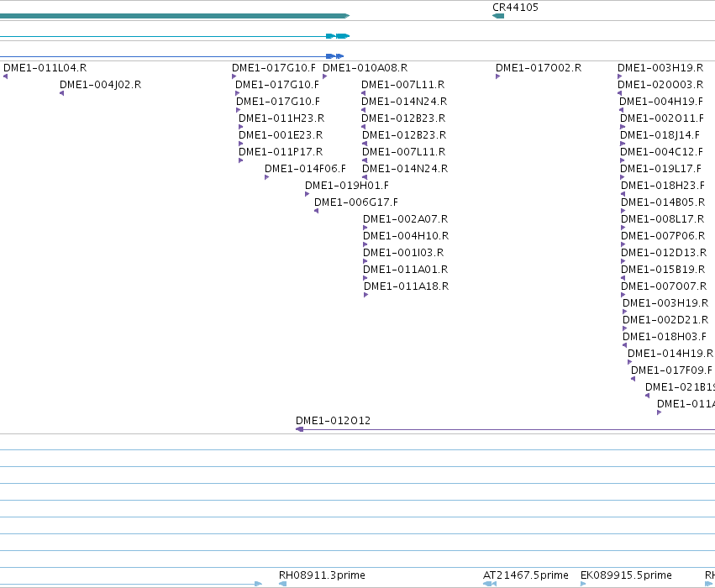
Task: Select the cyan transcript with two exon boxes
Action: (175, 36)
